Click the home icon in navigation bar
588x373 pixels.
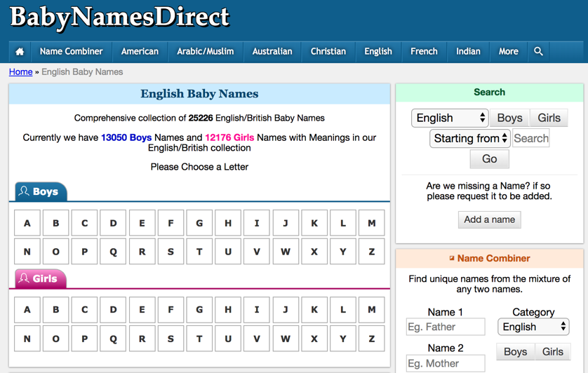pyautogui.click(x=20, y=52)
